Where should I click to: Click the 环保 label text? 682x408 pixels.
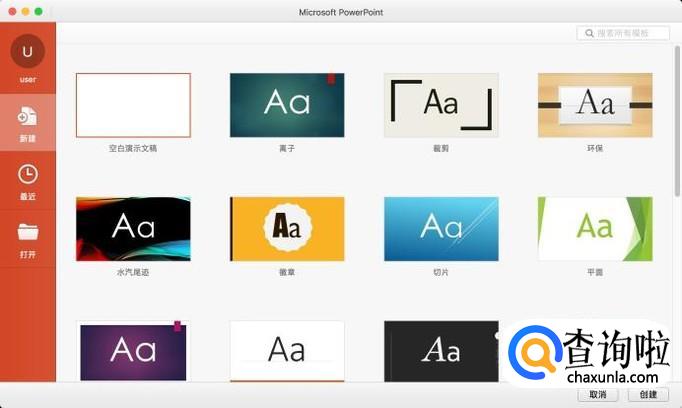(x=595, y=148)
